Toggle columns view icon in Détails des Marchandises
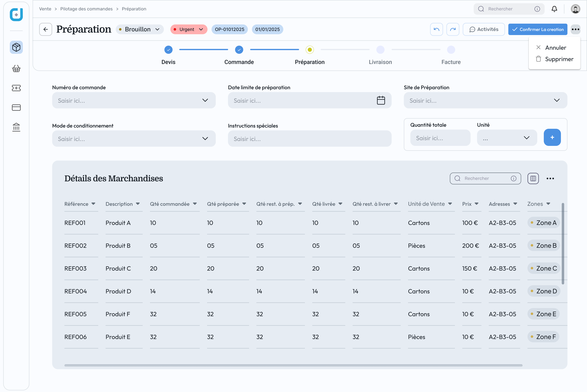 (533, 178)
